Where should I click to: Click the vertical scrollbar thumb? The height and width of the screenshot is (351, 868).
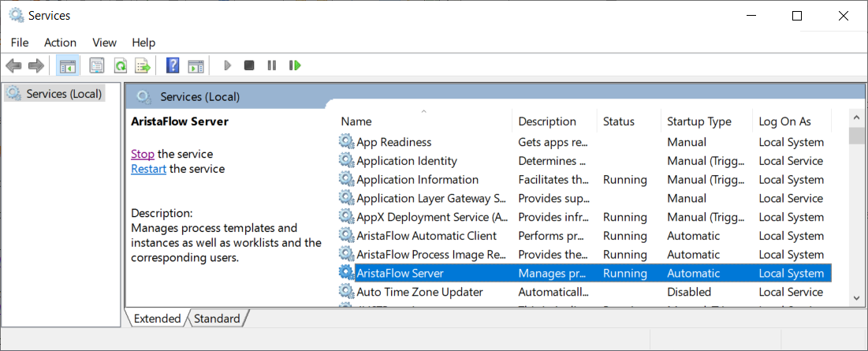click(856, 135)
